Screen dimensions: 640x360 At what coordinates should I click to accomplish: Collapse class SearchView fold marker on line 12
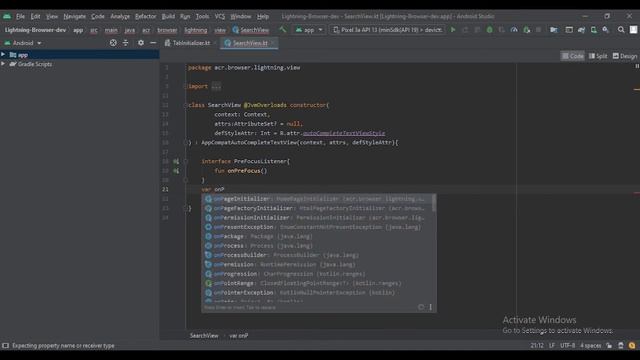point(186,105)
